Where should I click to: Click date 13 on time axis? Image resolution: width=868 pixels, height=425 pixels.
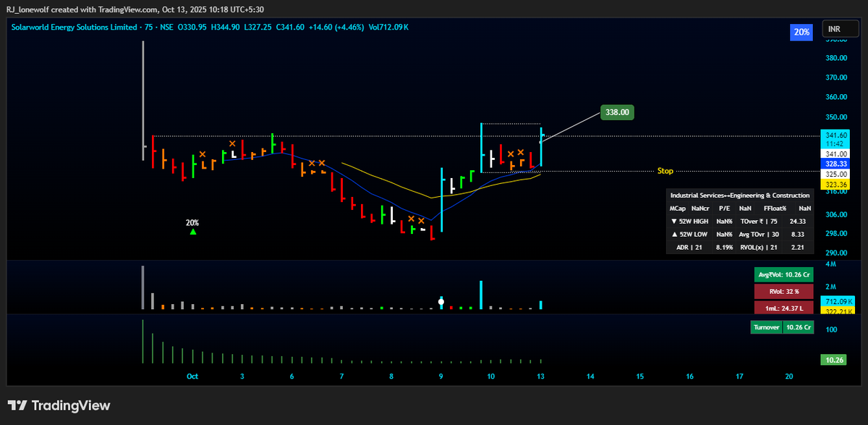click(540, 376)
